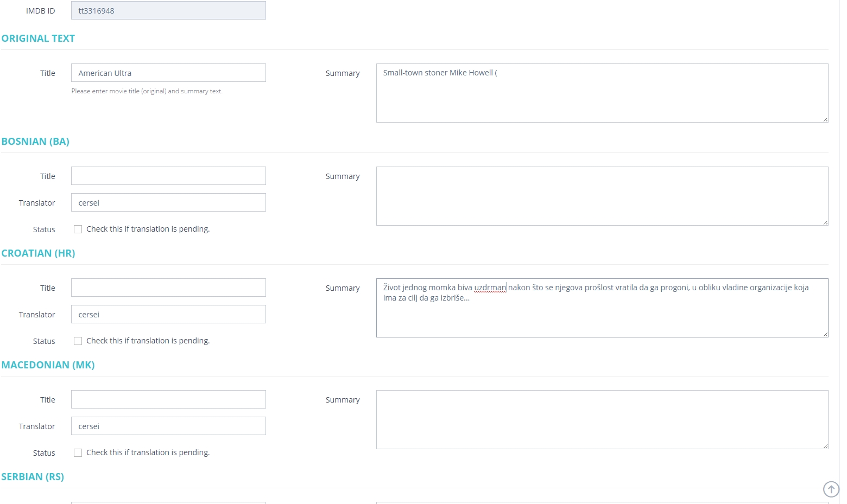847x504 pixels.
Task: Click the 'MACEDONIAN (MK)' section heading
Action: pos(48,365)
